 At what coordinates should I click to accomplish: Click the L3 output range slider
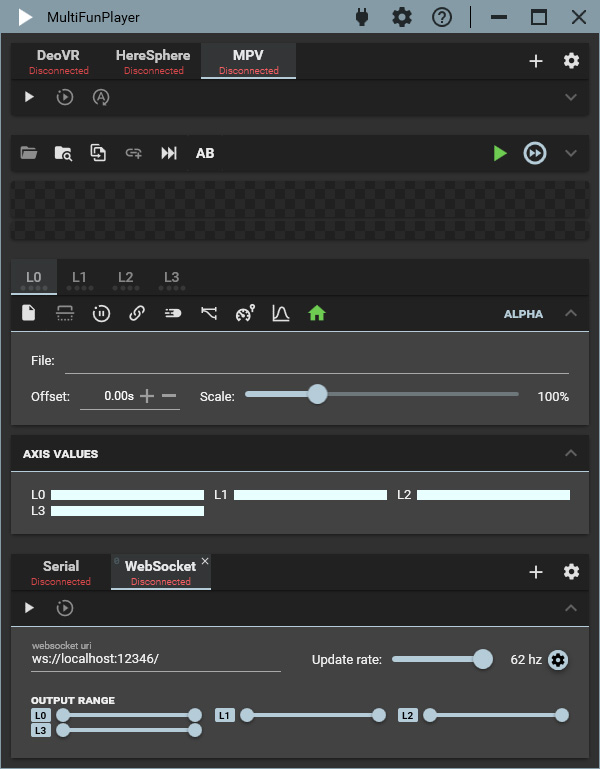[x=129, y=730]
